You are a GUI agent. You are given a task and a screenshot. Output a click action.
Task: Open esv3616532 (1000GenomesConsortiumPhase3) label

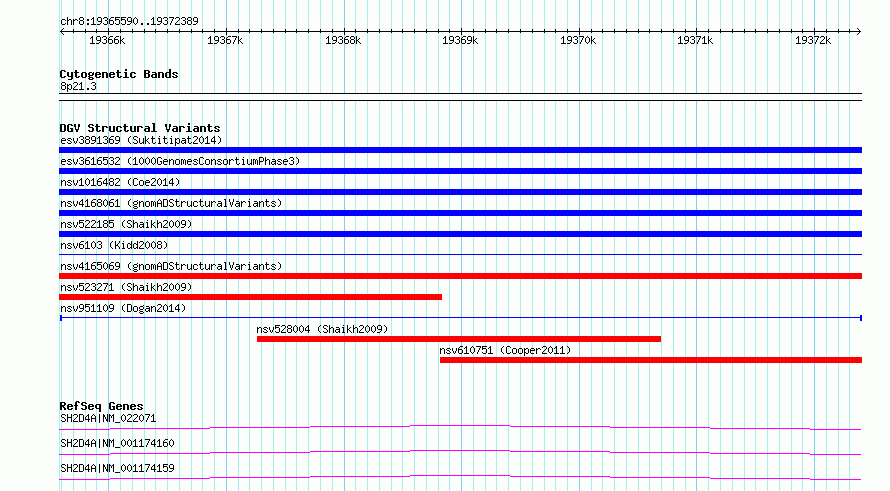[x=180, y=161]
